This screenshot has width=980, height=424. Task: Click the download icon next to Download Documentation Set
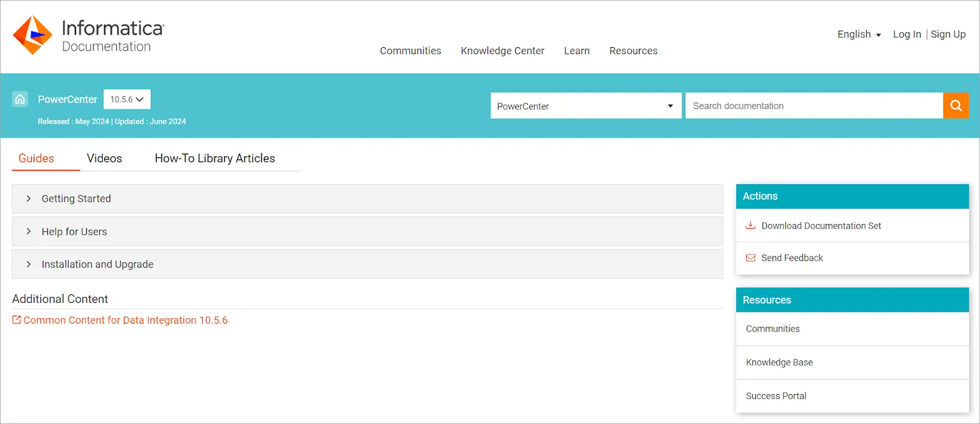(750, 225)
